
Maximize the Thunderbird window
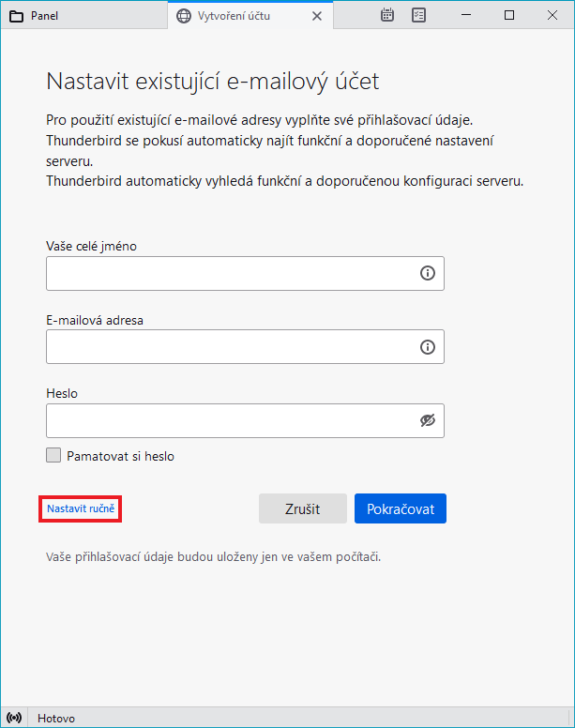[509, 15]
